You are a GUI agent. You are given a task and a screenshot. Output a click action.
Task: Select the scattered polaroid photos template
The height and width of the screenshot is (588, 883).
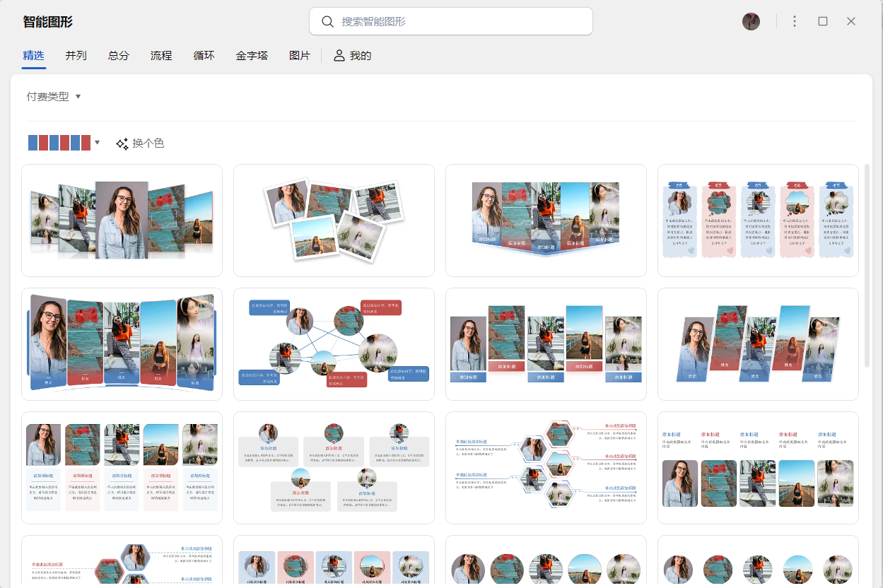point(334,220)
